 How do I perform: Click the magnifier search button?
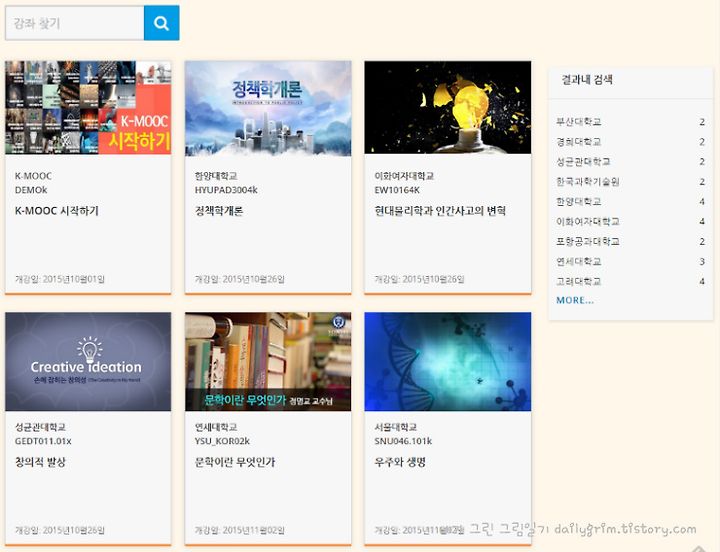(x=162, y=23)
